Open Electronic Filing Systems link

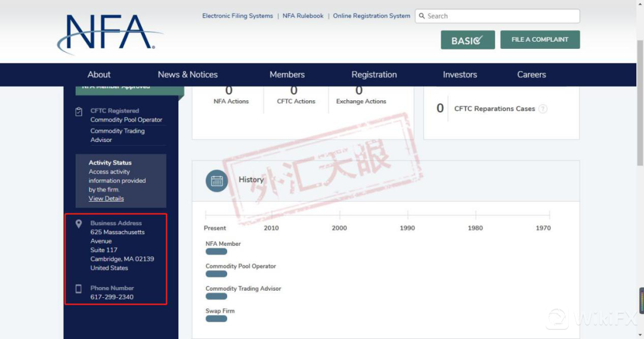[237, 16]
